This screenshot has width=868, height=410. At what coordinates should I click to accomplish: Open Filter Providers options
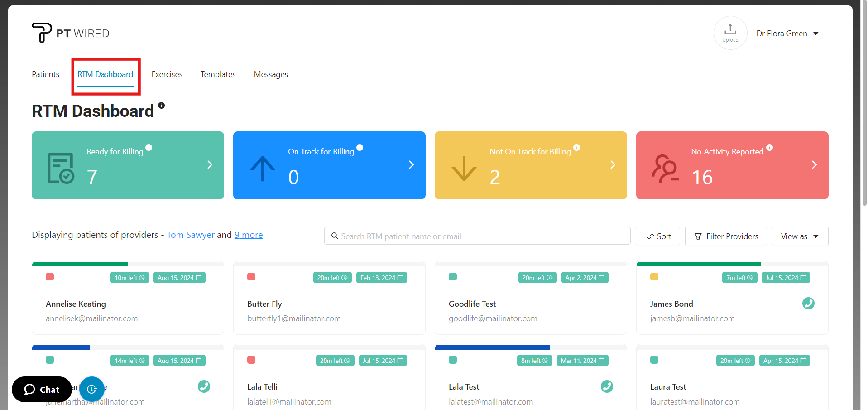[725, 236]
